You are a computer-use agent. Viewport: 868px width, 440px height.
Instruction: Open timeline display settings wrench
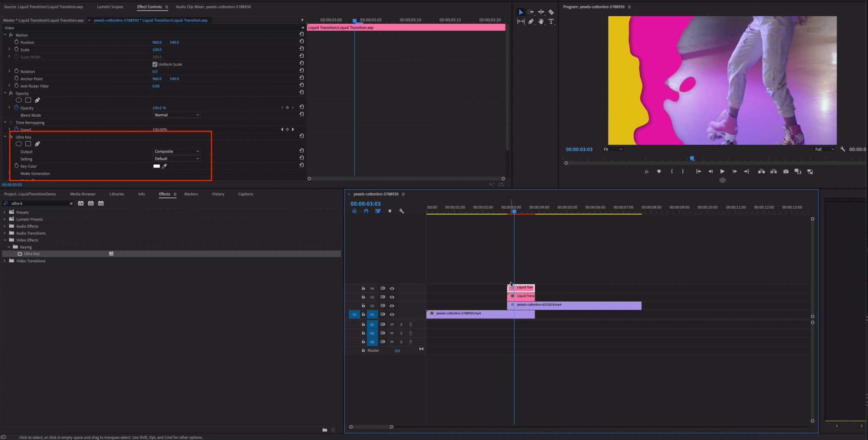(401, 211)
